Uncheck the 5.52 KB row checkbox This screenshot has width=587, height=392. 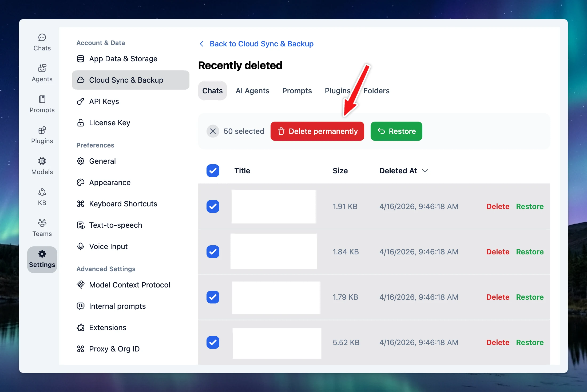(x=213, y=342)
